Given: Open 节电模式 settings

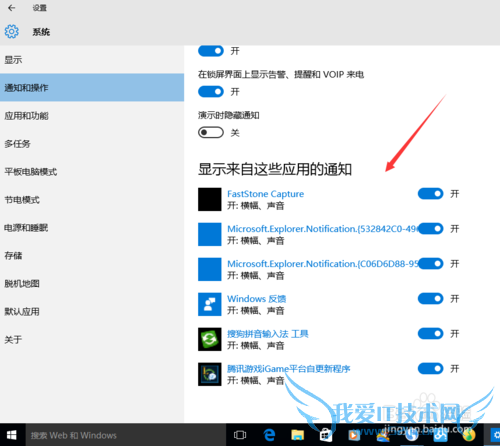Looking at the screenshot, I should [x=92, y=200].
